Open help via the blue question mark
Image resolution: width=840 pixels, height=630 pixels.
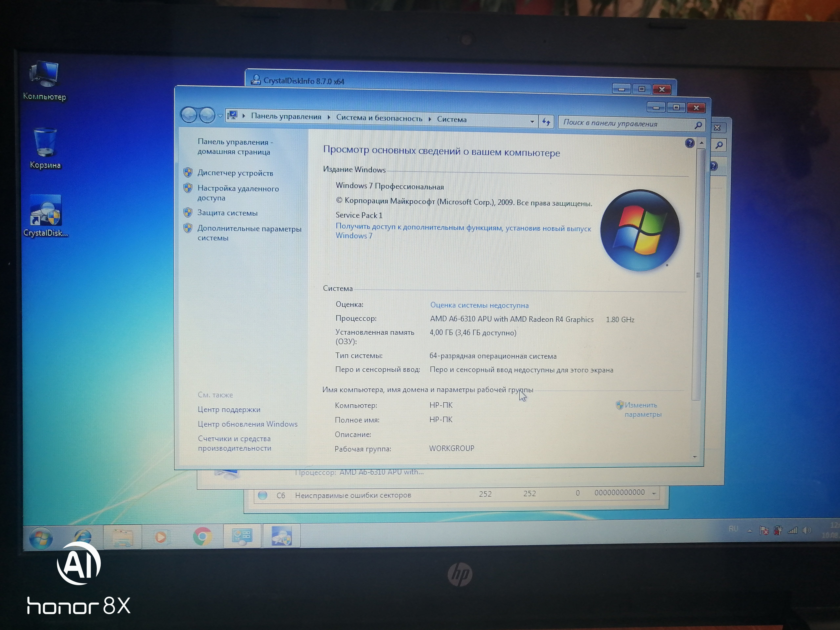[690, 143]
